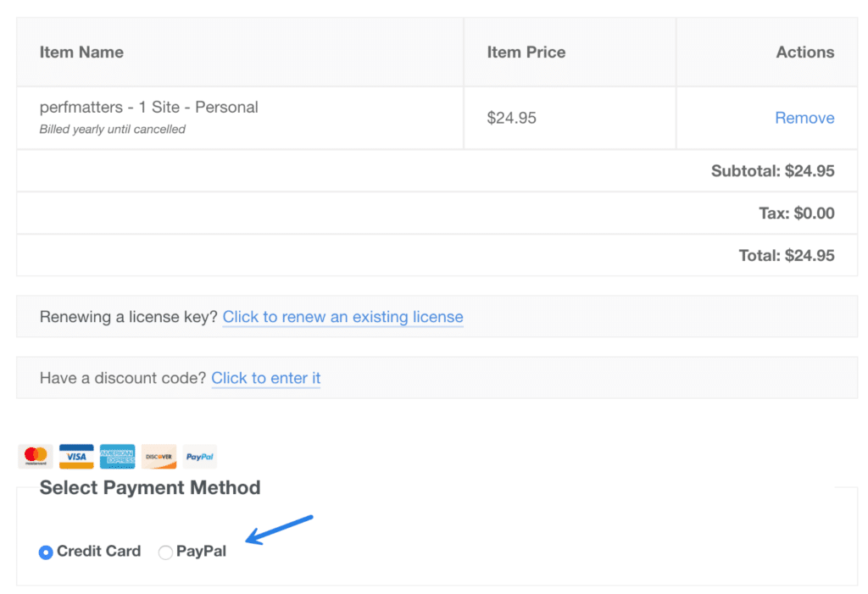This screenshot has height=594, width=868.
Task: Select the Credit Card payment method
Action: (46, 552)
